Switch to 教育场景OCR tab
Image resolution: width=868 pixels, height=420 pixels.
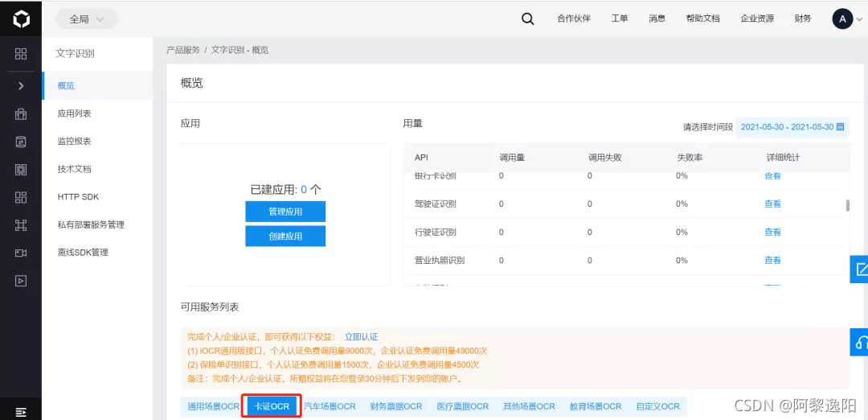coord(596,406)
